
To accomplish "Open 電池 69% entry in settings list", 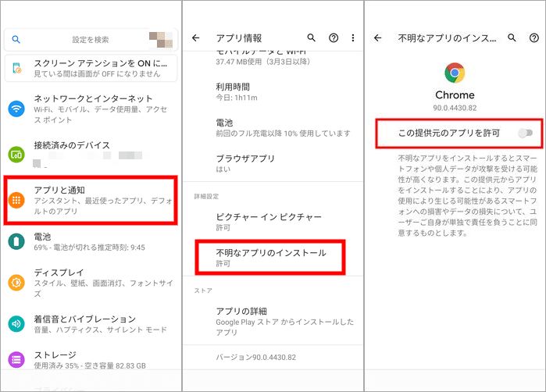I will pyautogui.click(x=91, y=241).
